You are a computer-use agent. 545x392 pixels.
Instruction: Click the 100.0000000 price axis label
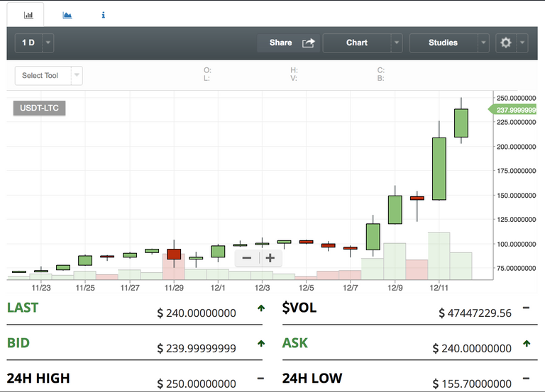pyautogui.click(x=516, y=244)
